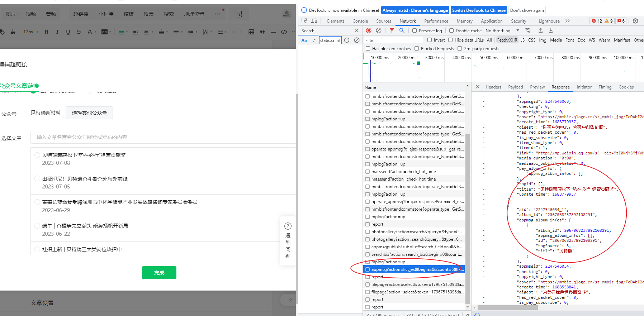Filter requests by Fetch/XHR type
Image resolution: width=644 pixels, height=316 pixels.
click(x=507, y=40)
